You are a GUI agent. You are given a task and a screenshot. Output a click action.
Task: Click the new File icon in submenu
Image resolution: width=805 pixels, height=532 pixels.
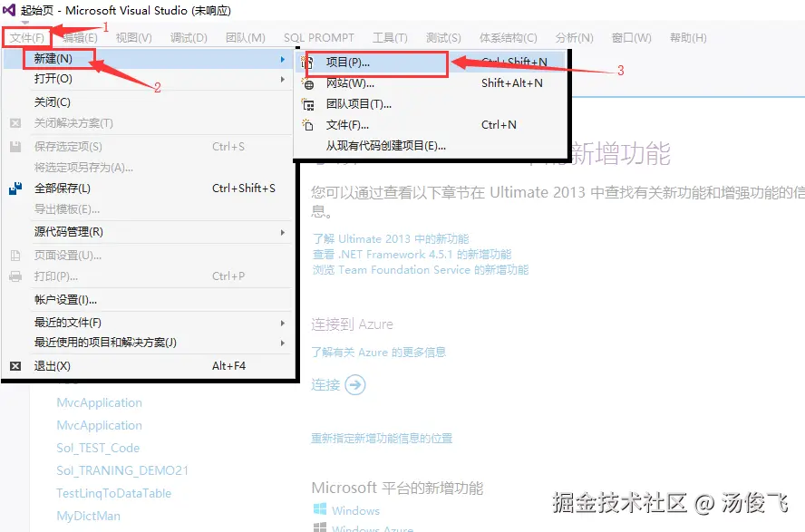click(308, 125)
